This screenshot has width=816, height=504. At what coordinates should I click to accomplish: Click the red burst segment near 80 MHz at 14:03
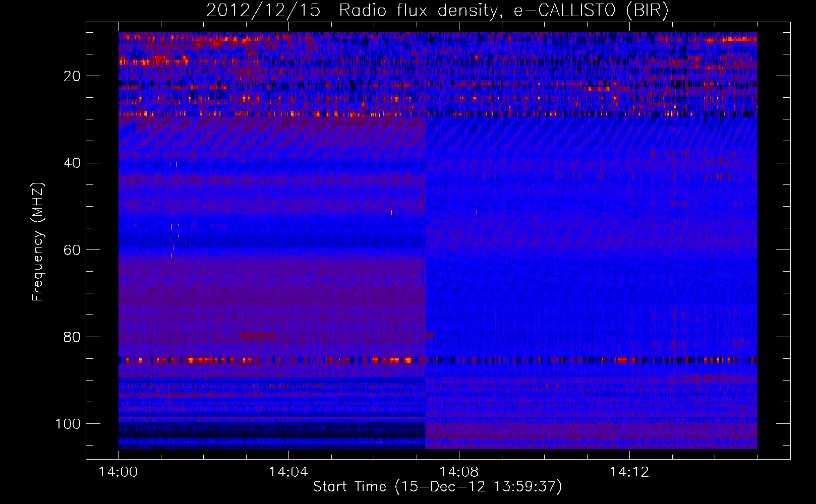(x=257, y=335)
